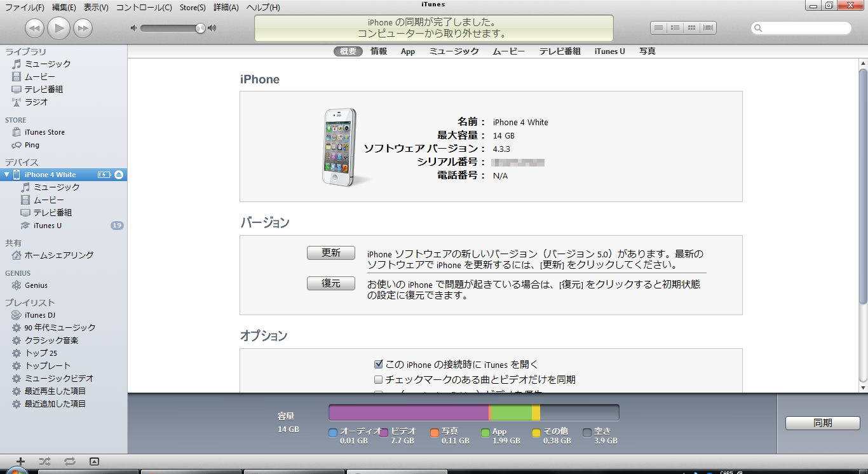This screenshot has height=474, width=868.
Task: Skip forward to the next track
Action: pyautogui.click(x=83, y=28)
